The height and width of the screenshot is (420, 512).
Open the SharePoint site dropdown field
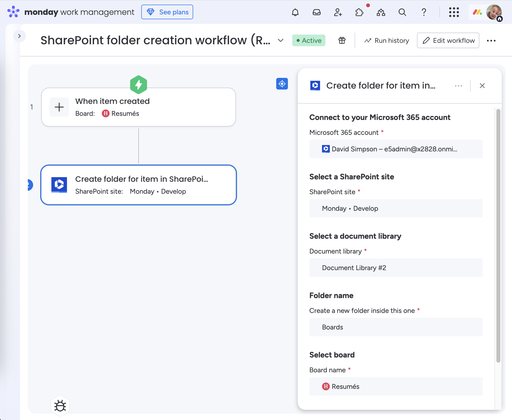pyautogui.click(x=396, y=208)
